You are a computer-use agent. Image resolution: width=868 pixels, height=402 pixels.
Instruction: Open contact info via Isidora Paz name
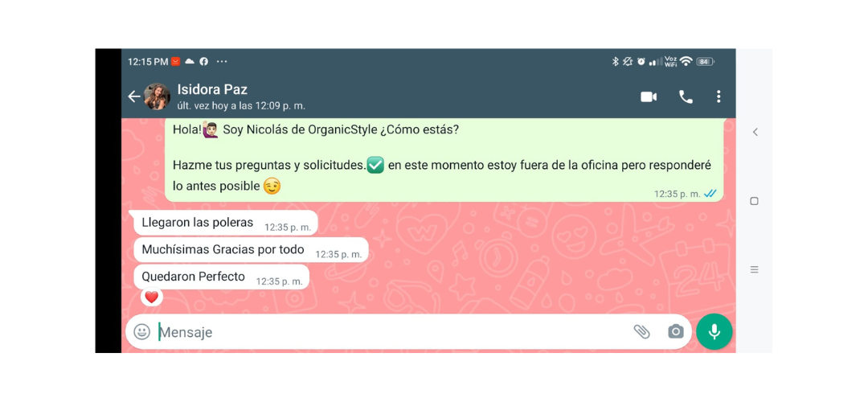(x=212, y=89)
